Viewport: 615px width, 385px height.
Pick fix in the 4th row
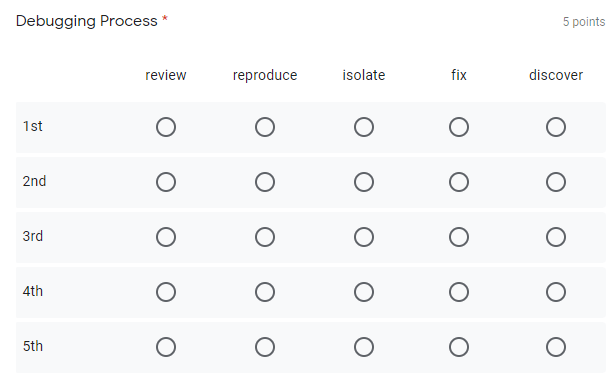pyautogui.click(x=459, y=292)
